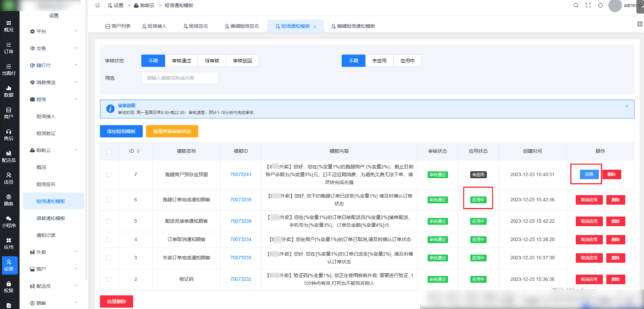Switch to 短信签名 tab
Viewport: 644px width, 309px height.
pyautogui.click(x=196, y=26)
